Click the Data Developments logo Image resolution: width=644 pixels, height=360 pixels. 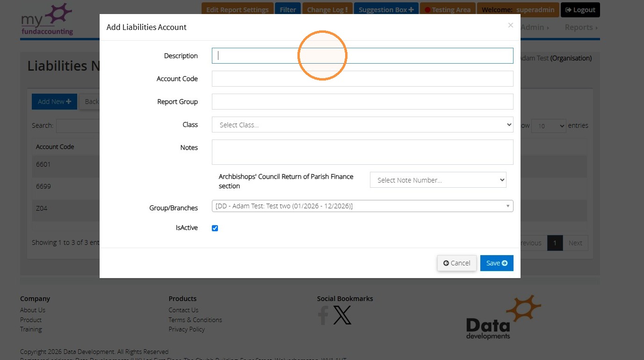click(504, 317)
